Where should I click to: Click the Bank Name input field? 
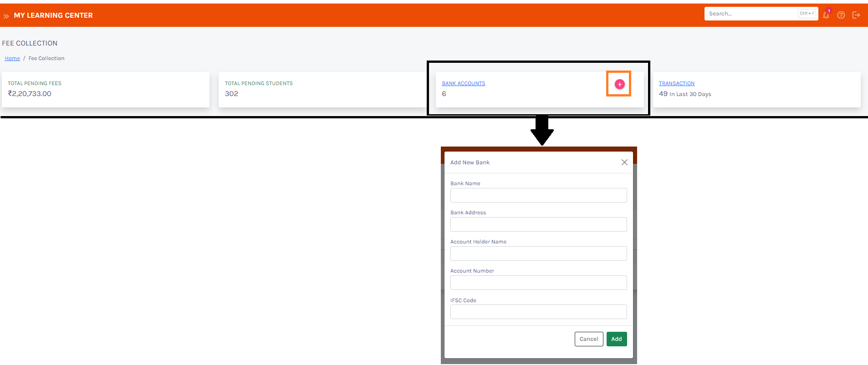point(538,195)
